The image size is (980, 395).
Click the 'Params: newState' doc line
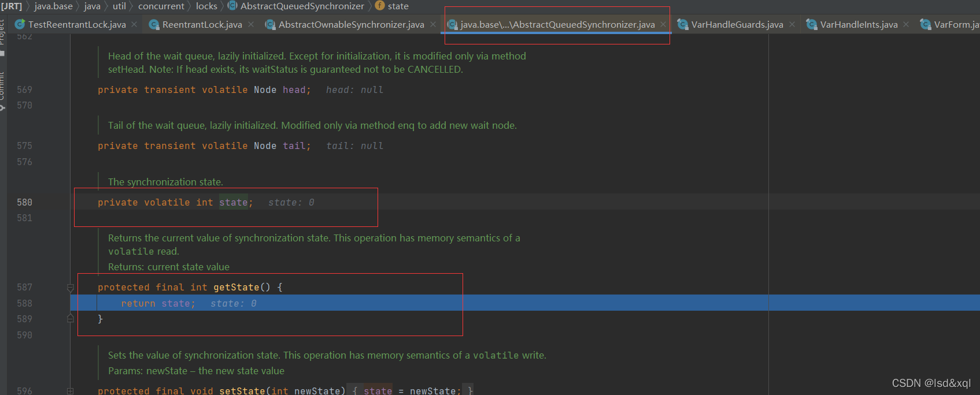coord(196,371)
